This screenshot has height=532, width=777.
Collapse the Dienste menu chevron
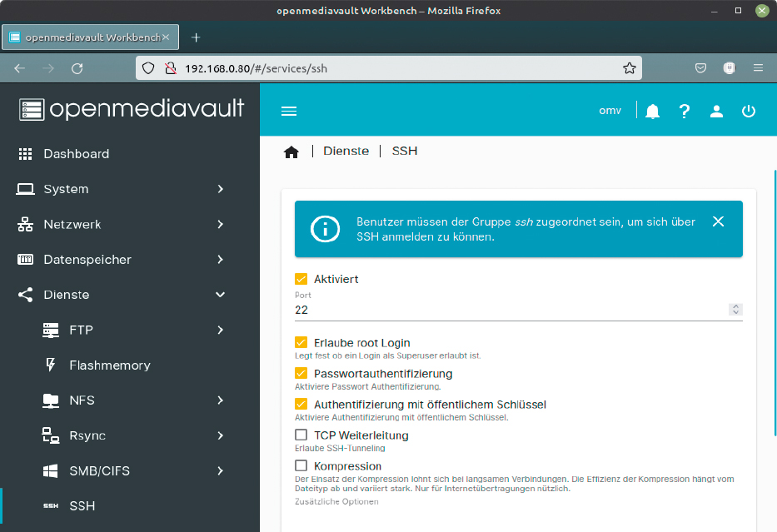[221, 295]
